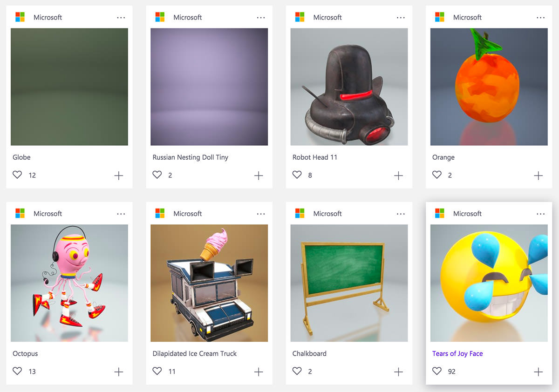Select the purple Russian Nesting Doll preview
Image resolution: width=559 pixels, height=392 pixels.
coord(209,87)
